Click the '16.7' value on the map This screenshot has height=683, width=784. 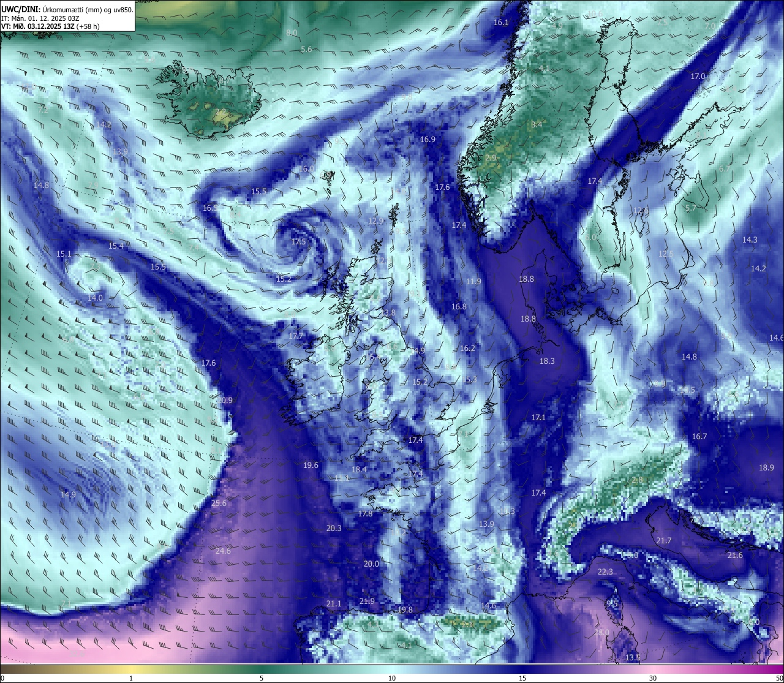tap(699, 437)
